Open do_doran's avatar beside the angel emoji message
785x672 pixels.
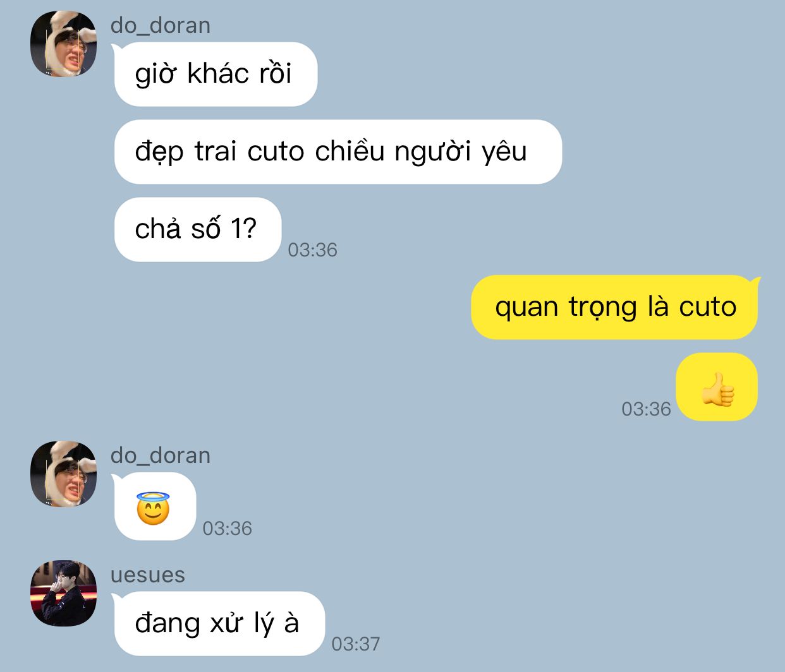(63, 474)
